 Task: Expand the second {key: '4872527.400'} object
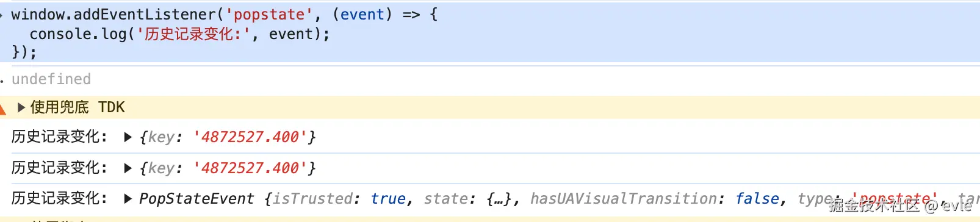(x=128, y=168)
